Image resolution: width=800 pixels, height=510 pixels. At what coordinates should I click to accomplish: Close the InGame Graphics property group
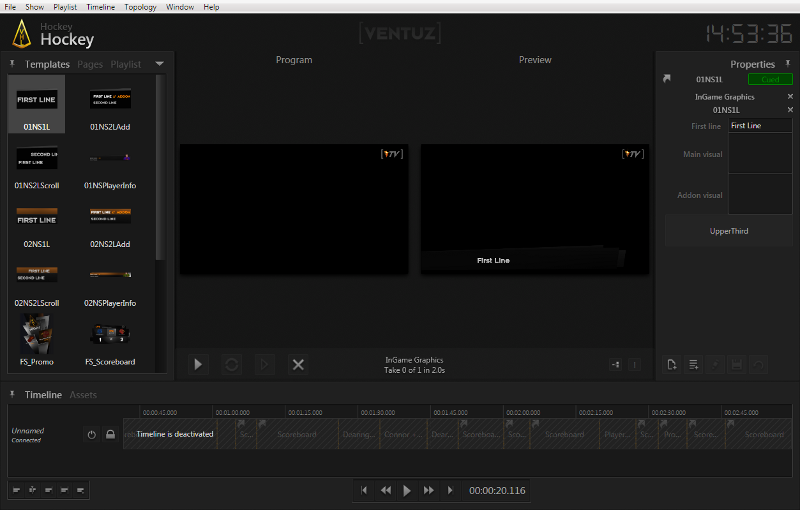[x=790, y=97]
